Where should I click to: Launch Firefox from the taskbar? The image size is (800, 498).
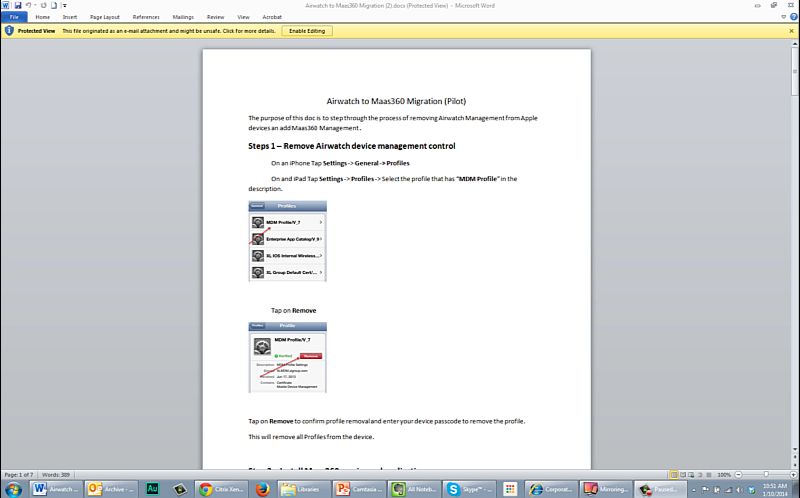[x=262, y=489]
